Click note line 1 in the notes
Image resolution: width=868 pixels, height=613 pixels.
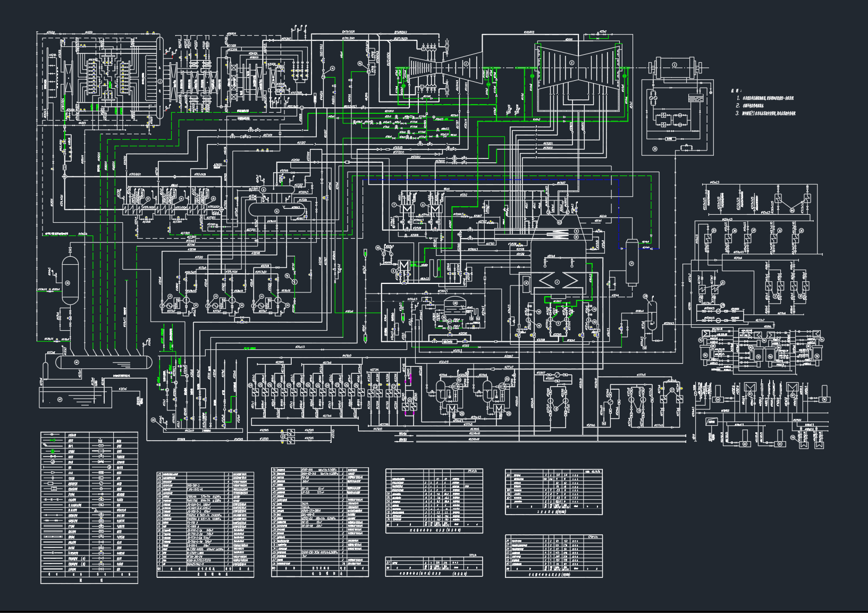pyautogui.click(x=764, y=98)
